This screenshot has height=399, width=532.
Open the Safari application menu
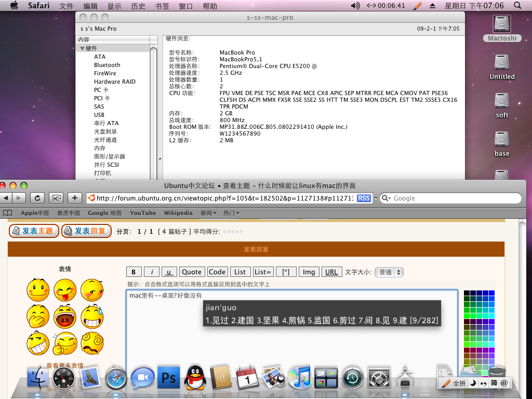[38, 5]
